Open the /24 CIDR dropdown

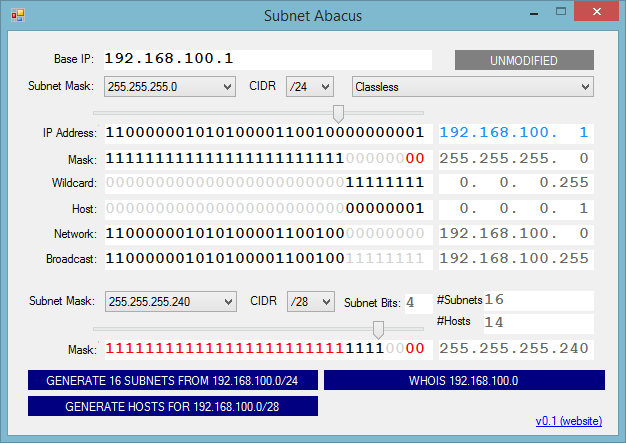309,87
